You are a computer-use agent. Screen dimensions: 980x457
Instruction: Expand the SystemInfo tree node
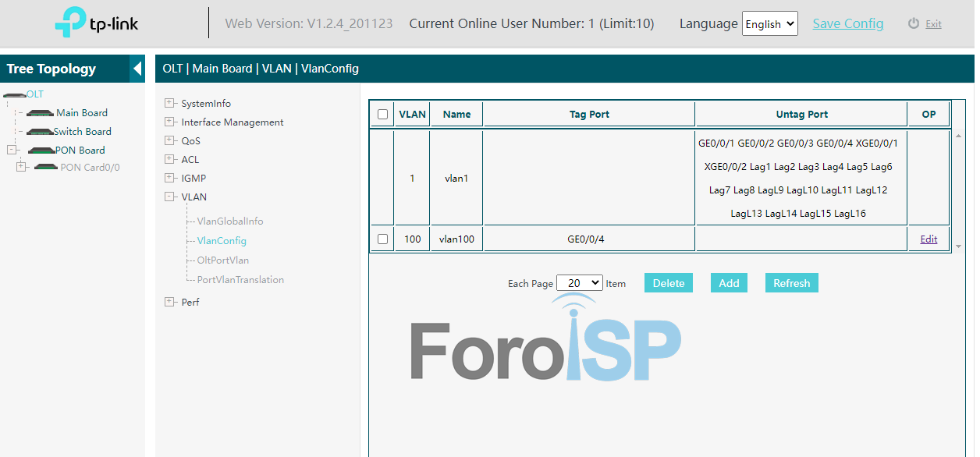169,103
